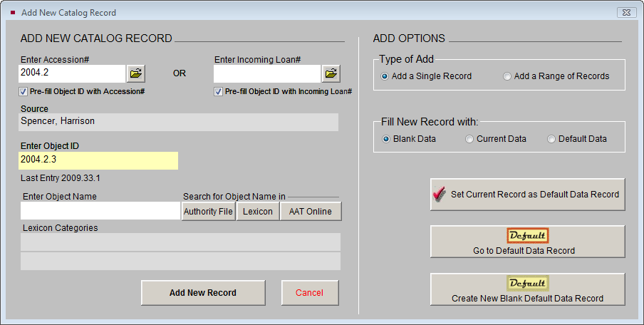Click the red Cancel button
Viewport: 644px width, 325px height.
[x=310, y=293]
